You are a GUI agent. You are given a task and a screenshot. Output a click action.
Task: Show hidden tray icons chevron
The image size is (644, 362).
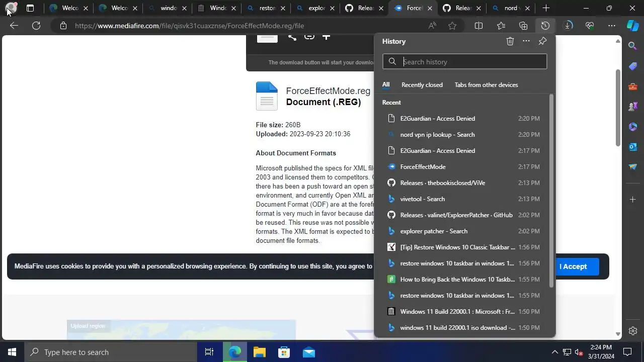555,352
